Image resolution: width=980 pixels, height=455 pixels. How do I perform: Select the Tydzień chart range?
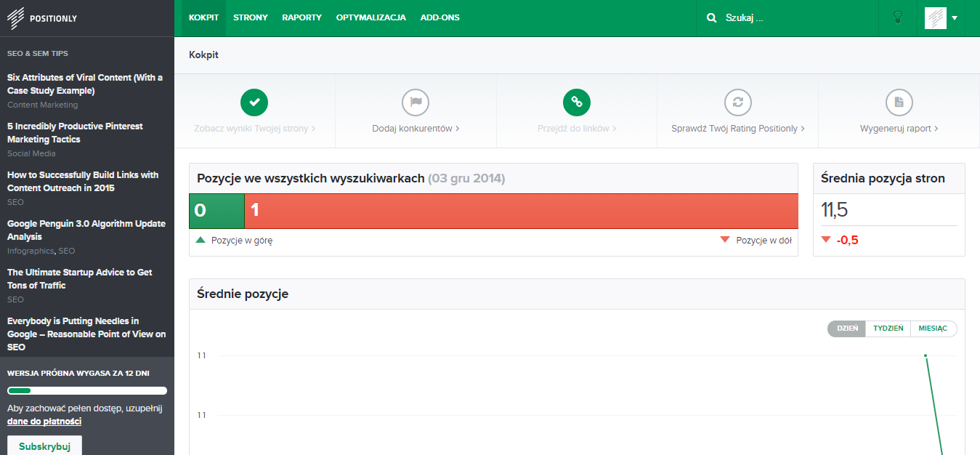(x=888, y=329)
